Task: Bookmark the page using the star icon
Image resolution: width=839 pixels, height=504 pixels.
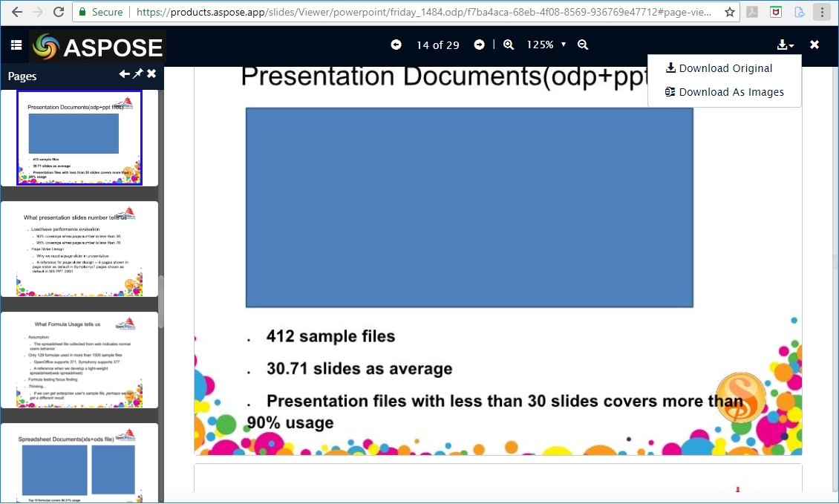Action: tap(730, 12)
